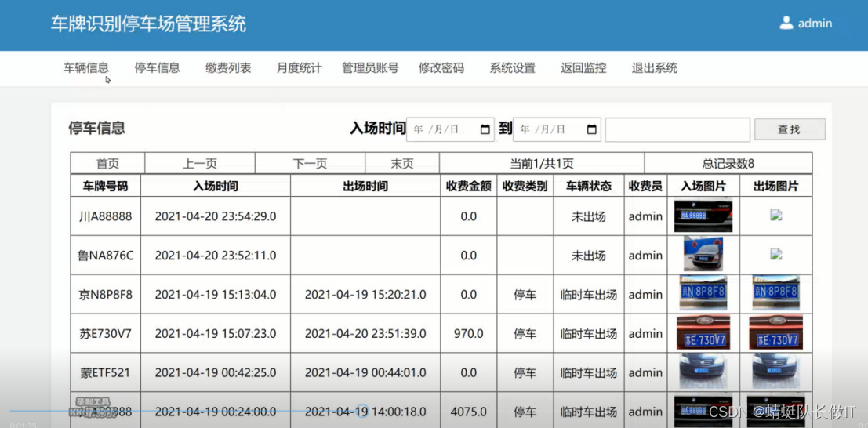Screen dimensions: 868x428
Task: Open 管理员账号 admin accounts page
Action: coord(370,68)
